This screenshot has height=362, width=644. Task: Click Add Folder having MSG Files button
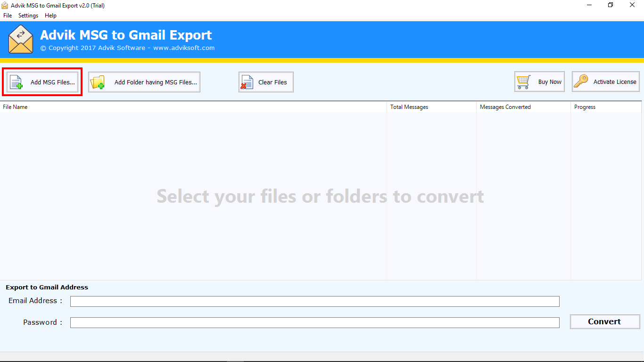coord(144,82)
